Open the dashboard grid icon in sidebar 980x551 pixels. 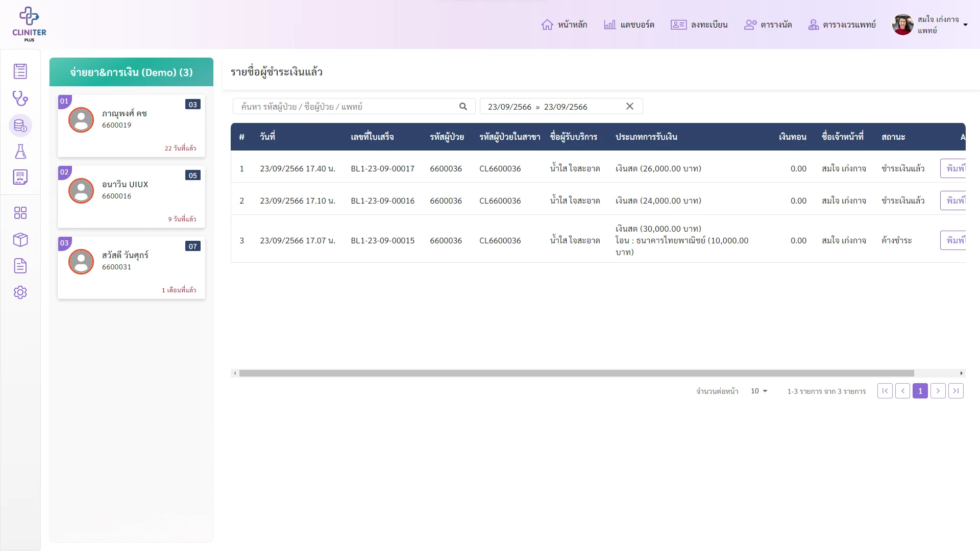(20, 213)
